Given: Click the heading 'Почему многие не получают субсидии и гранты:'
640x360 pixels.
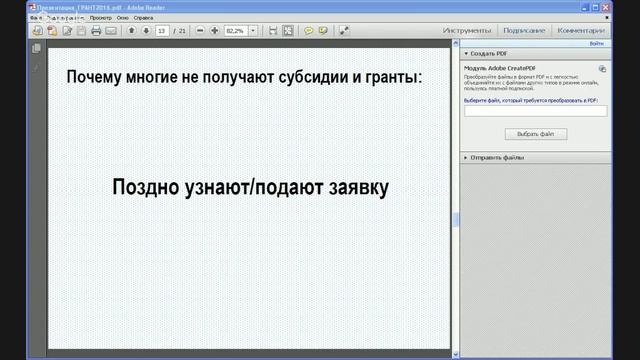Looking at the screenshot, I should click(x=244, y=77).
